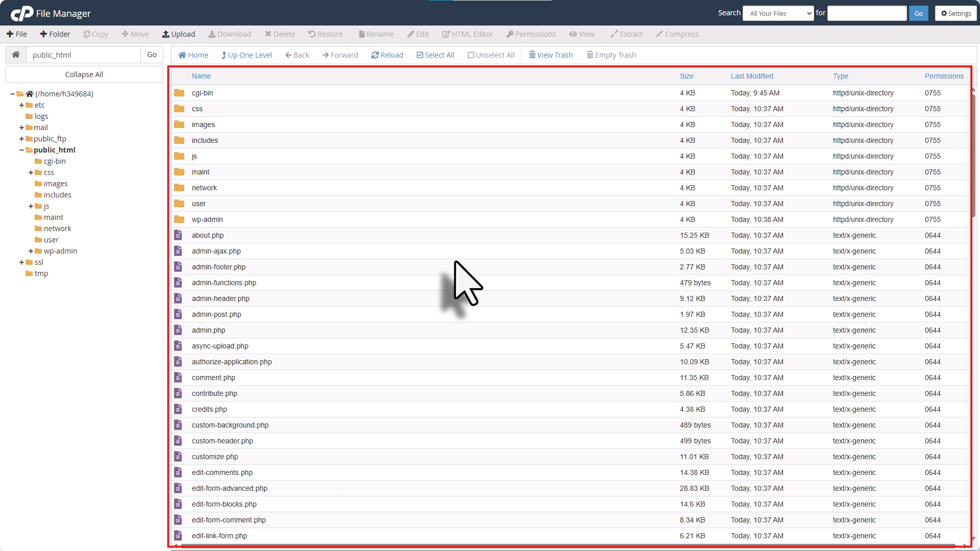Click the Compress toolbar button
The width and height of the screenshot is (980, 551).
pyautogui.click(x=677, y=34)
